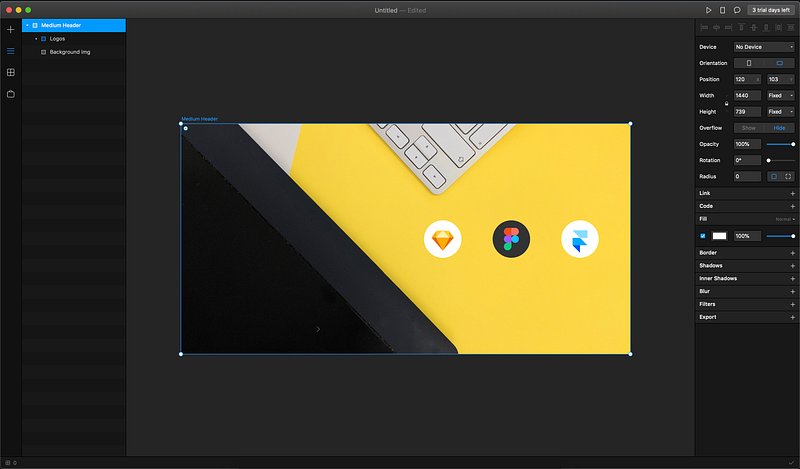Open the Height Fixed sizing dropdown
This screenshot has width=800, height=469.
tap(781, 112)
